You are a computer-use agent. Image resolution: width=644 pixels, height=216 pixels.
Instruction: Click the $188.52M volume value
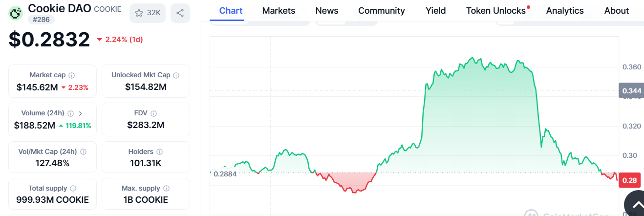35,126
